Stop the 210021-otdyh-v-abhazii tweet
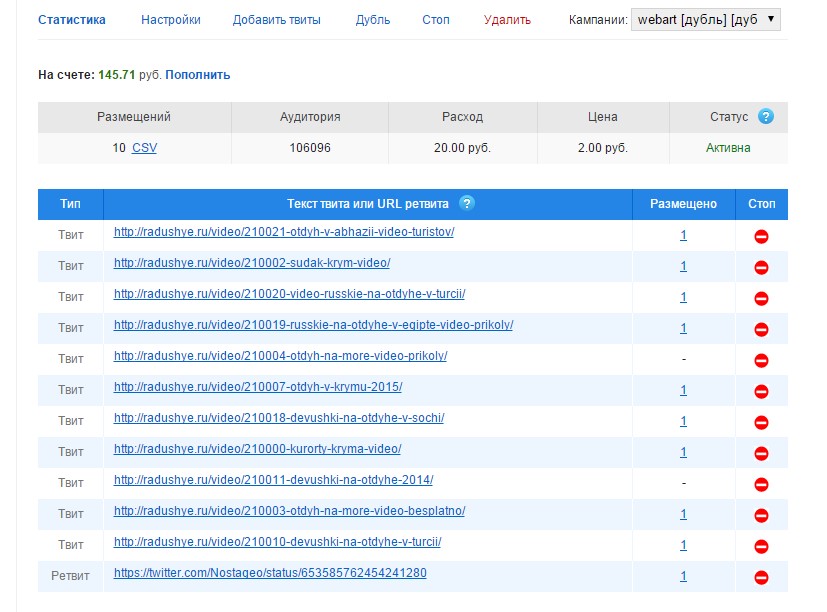The width and height of the screenshot is (827, 612). click(x=761, y=236)
